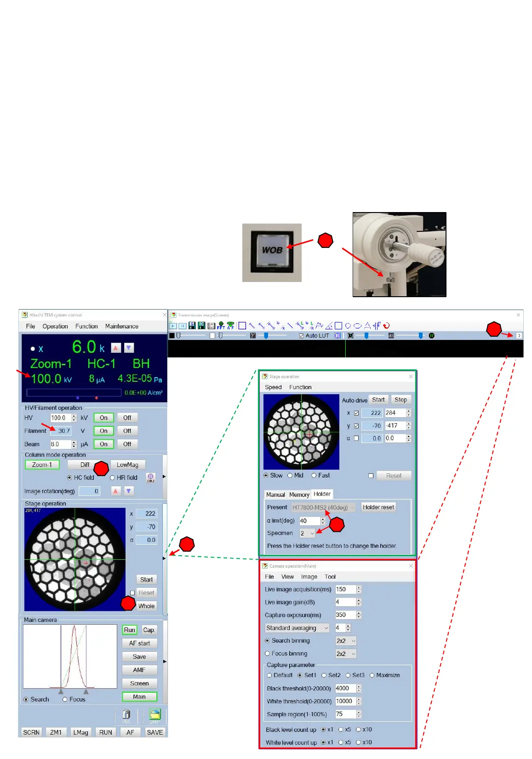The width and height of the screenshot is (532, 759).
Task: Click the play icon in Transmission image toolbar
Action: click(x=173, y=326)
